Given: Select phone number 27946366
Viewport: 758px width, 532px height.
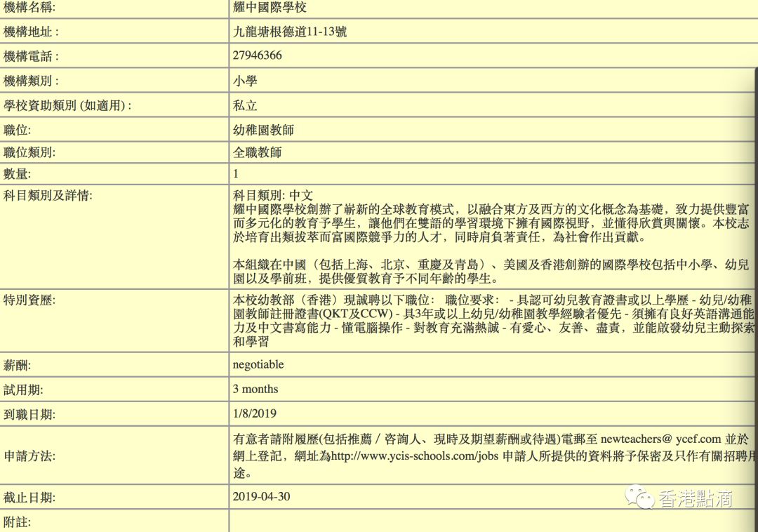Looking at the screenshot, I should click(257, 55).
